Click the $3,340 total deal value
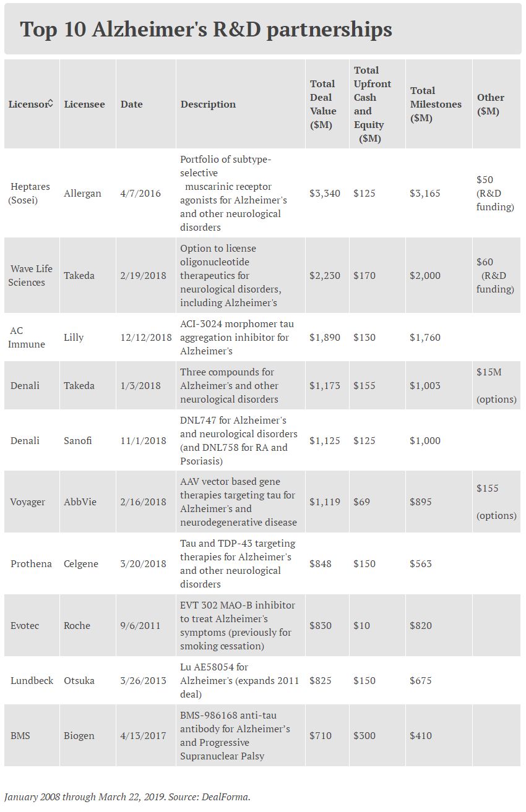 325,193
